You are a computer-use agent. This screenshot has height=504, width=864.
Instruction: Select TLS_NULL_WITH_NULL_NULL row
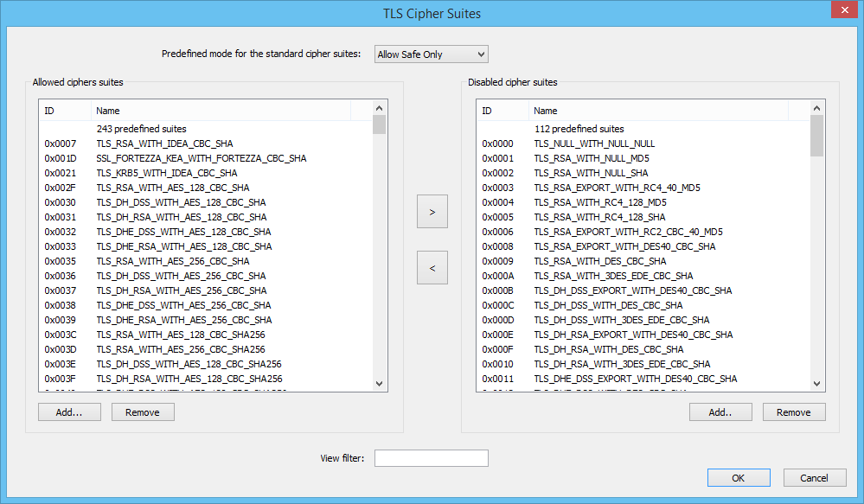click(643, 144)
